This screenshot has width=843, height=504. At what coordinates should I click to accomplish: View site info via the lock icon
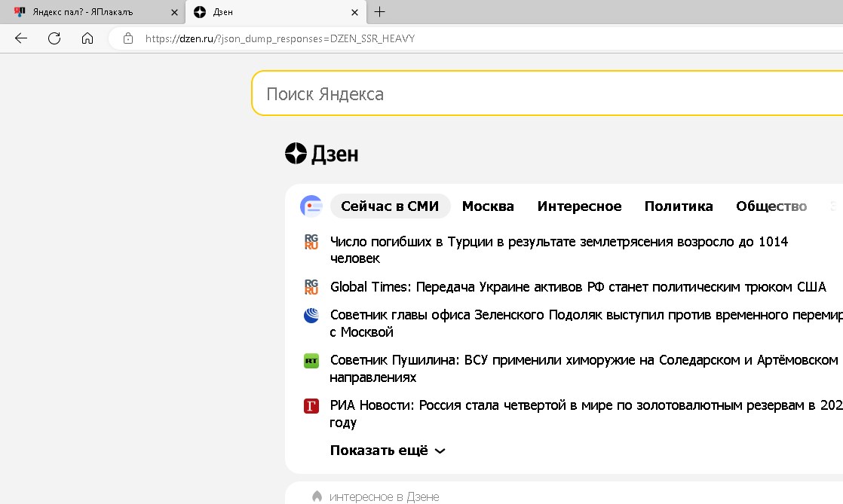pyautogui.click(x=128, y=38)
